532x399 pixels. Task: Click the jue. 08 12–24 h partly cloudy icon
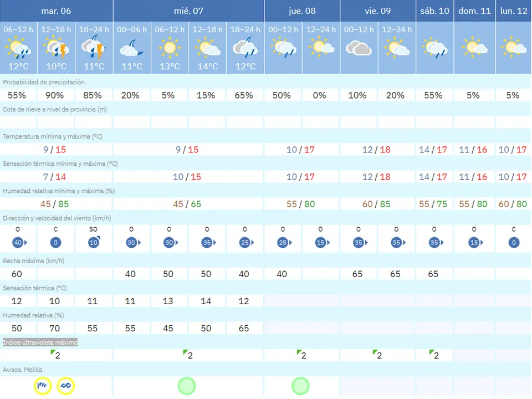pos(321,48)
